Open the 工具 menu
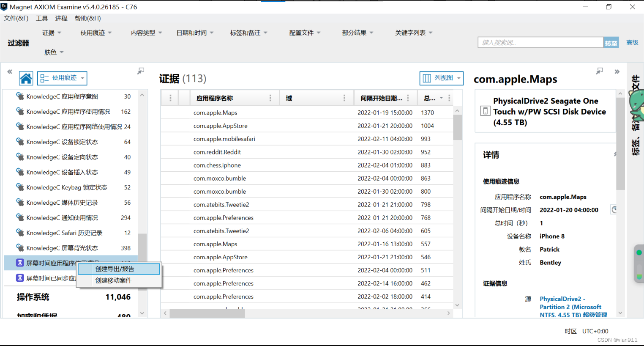 point(42,18)
